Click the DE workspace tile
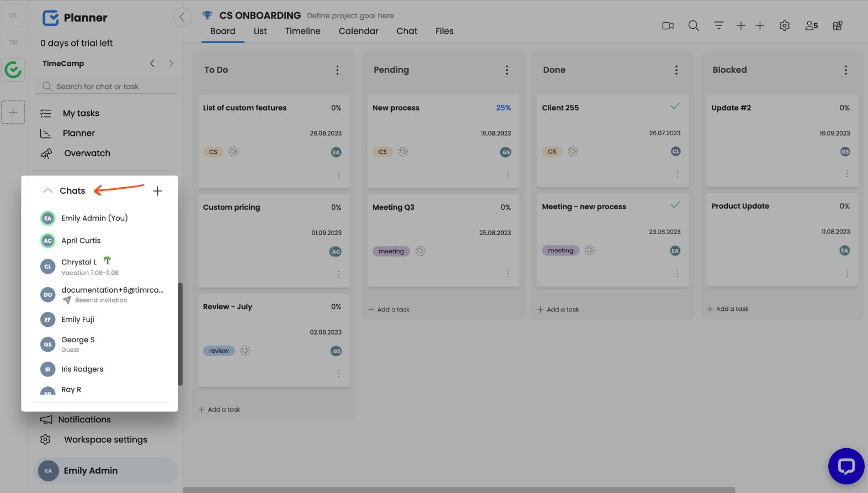Viewport: 868px width, 493px height. [13, 15]
